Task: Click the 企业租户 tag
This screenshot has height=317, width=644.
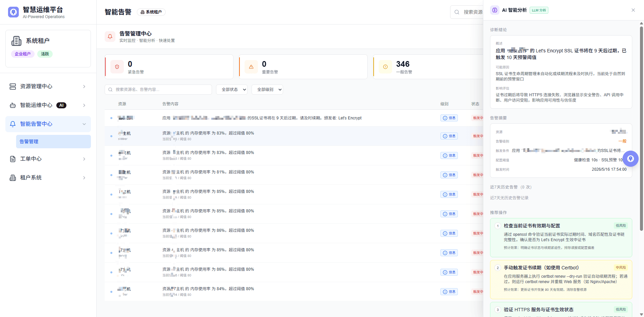Action: (x=23, y=54)
